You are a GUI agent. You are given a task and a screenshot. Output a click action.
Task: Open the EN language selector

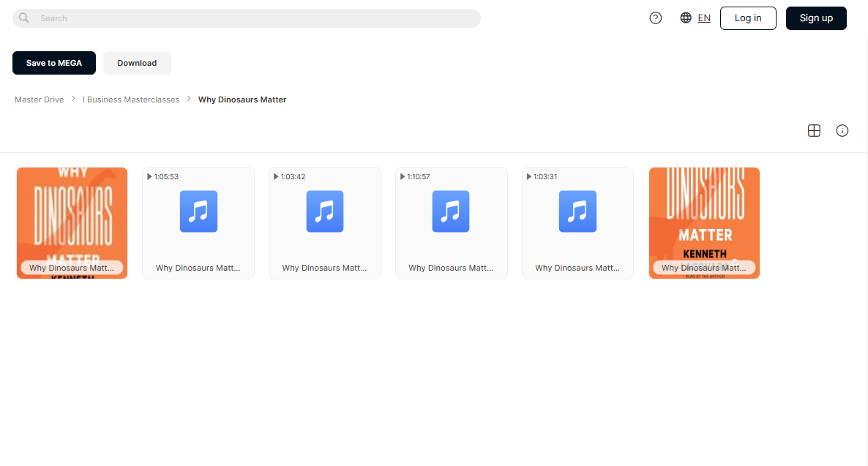pyautogui.click(x=703, y=18)
